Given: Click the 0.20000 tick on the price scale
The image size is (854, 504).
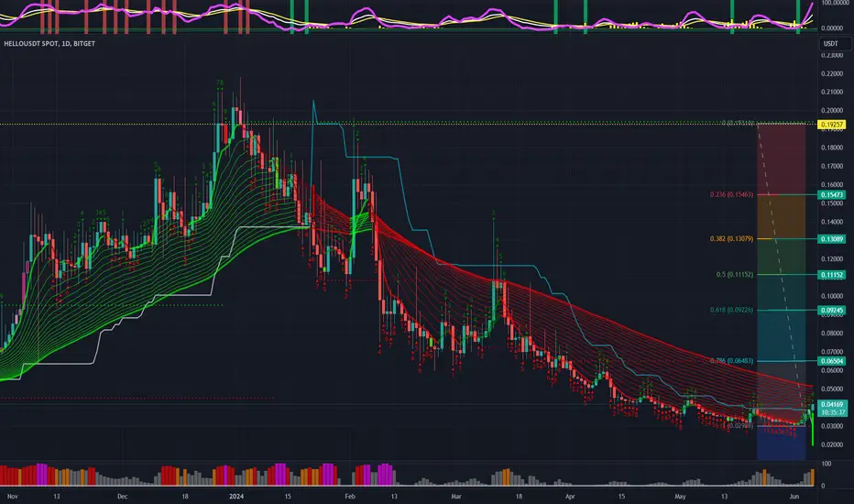Looking at the screenshot, I should [832, 111].
